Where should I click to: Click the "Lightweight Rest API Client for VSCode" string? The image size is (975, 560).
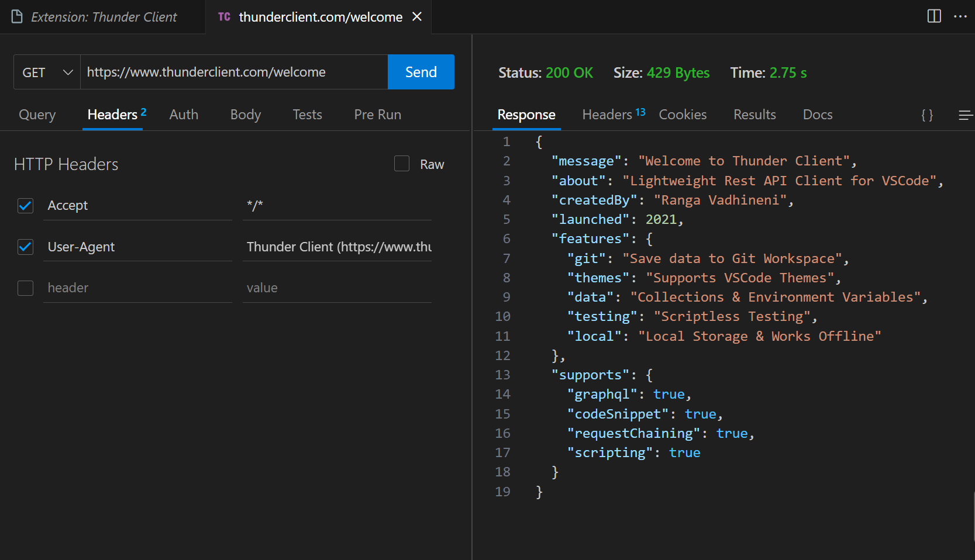click(x=780, y=181)
